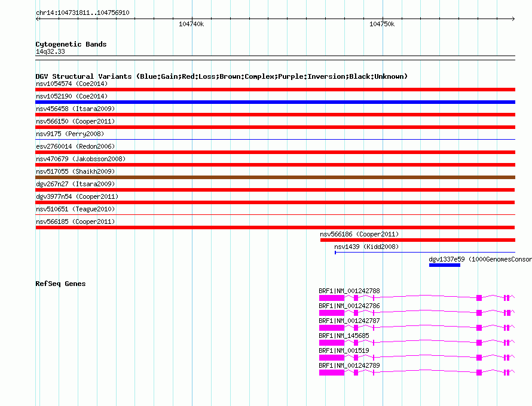Select the 14q32.33 cytogenetic band label
The height and width of the screenshot is (406, 532).
(50, 52)
